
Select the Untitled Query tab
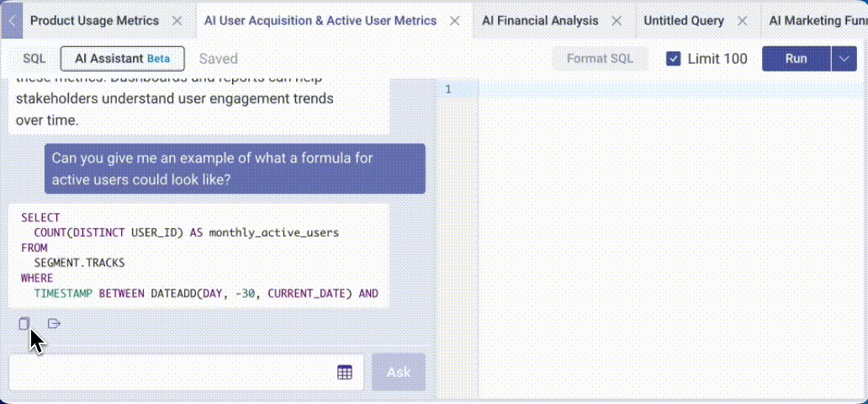click(684, 20)
